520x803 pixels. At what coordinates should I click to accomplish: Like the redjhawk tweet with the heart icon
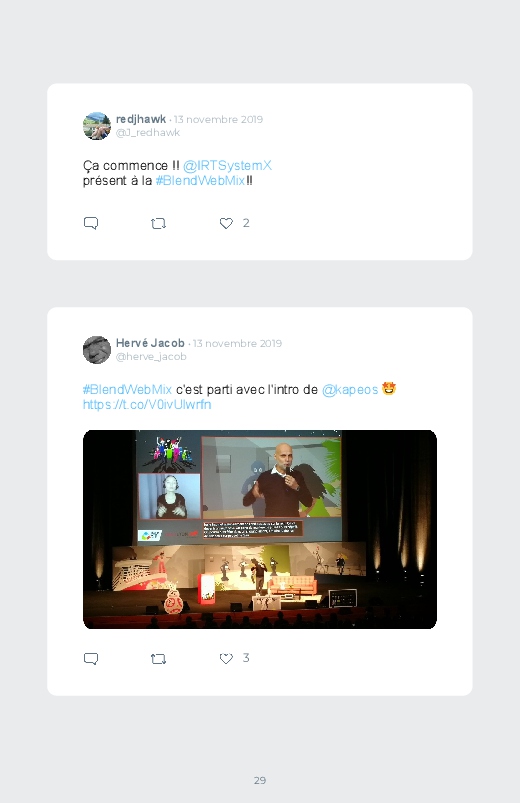click(226, 223)
